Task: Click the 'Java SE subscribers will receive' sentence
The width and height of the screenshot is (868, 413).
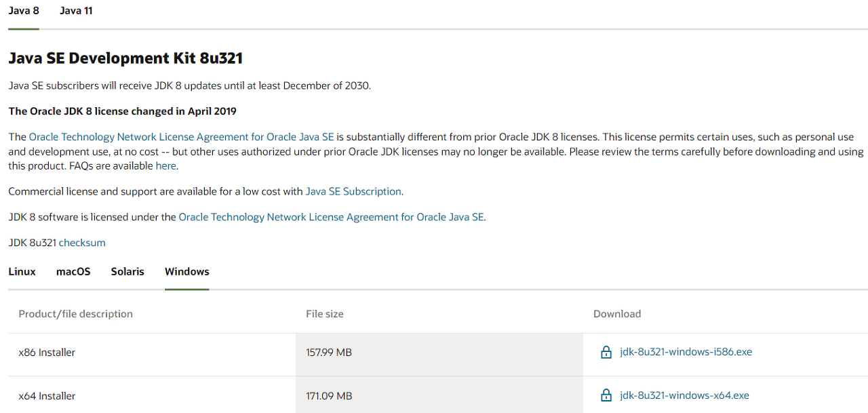Action: 190,85
